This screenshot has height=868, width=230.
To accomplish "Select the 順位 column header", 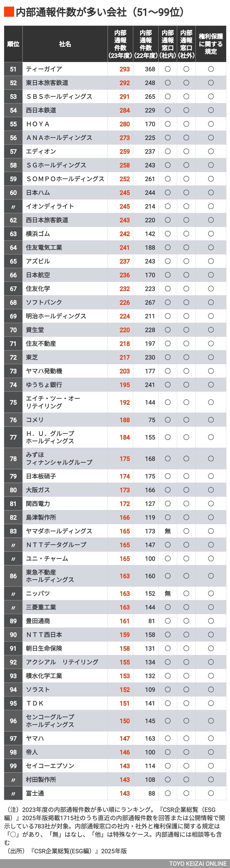I will tap(13, 44).
